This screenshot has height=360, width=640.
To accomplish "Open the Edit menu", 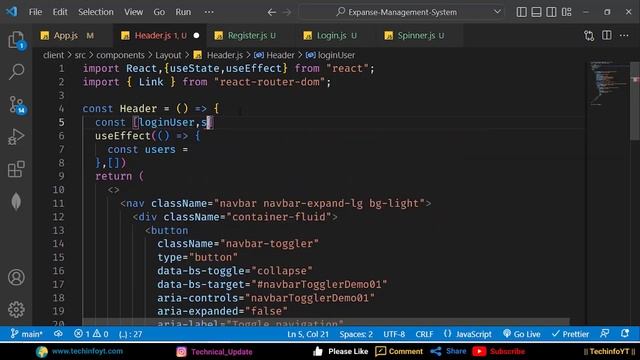I will [60, 12].
